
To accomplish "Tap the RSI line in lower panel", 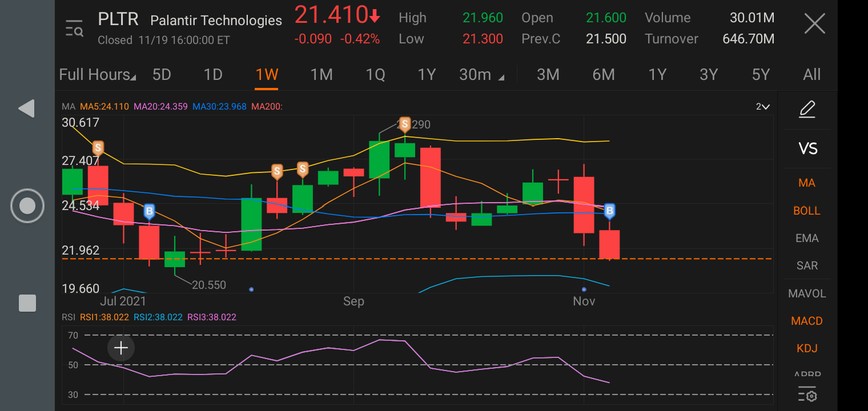I will point(341,361).
